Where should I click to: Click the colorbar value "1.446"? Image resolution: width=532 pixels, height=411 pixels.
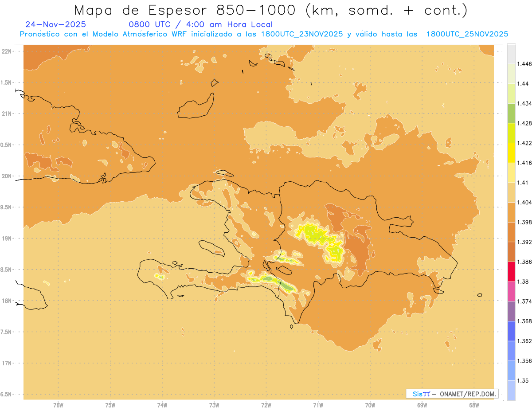coord(525,64)
